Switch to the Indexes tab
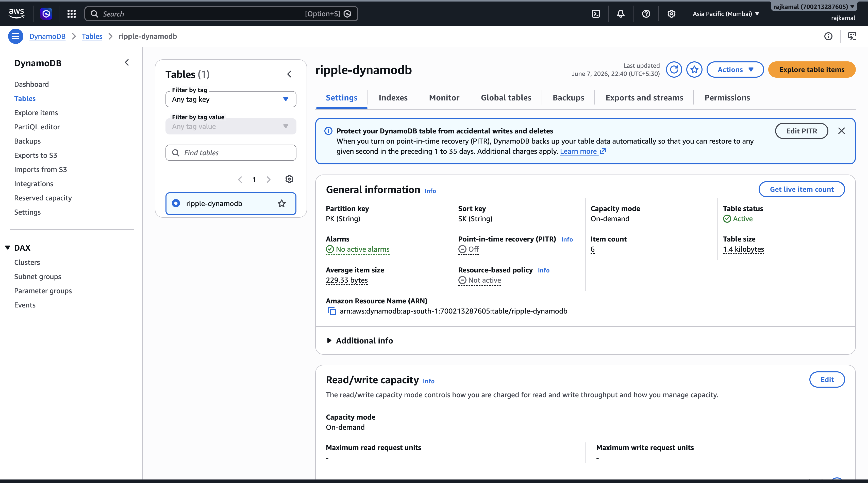Viewport: 868px width, 483px height. (x=393, y=98)
